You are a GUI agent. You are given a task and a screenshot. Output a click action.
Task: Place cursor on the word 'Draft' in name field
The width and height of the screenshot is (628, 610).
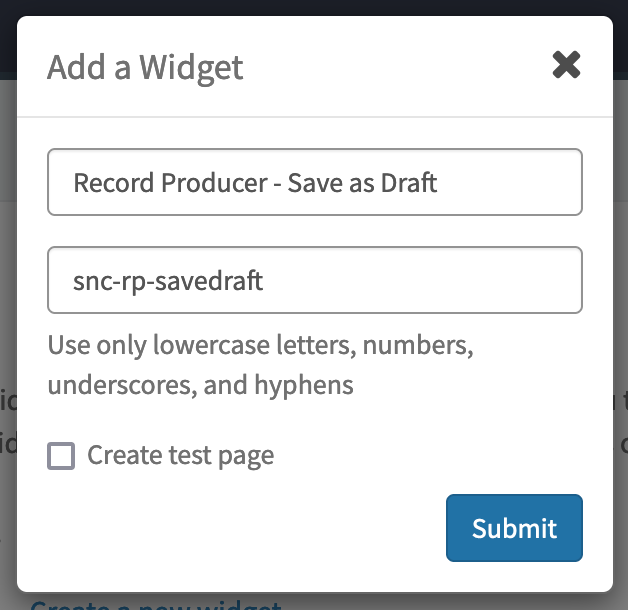tap(409, 183)
